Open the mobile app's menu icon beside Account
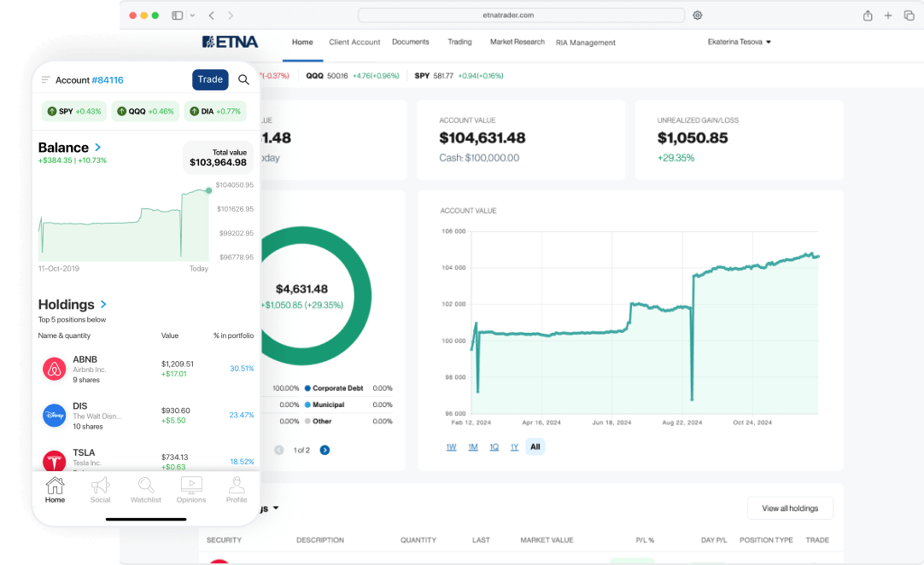924x565 pixels. point(45,79)
